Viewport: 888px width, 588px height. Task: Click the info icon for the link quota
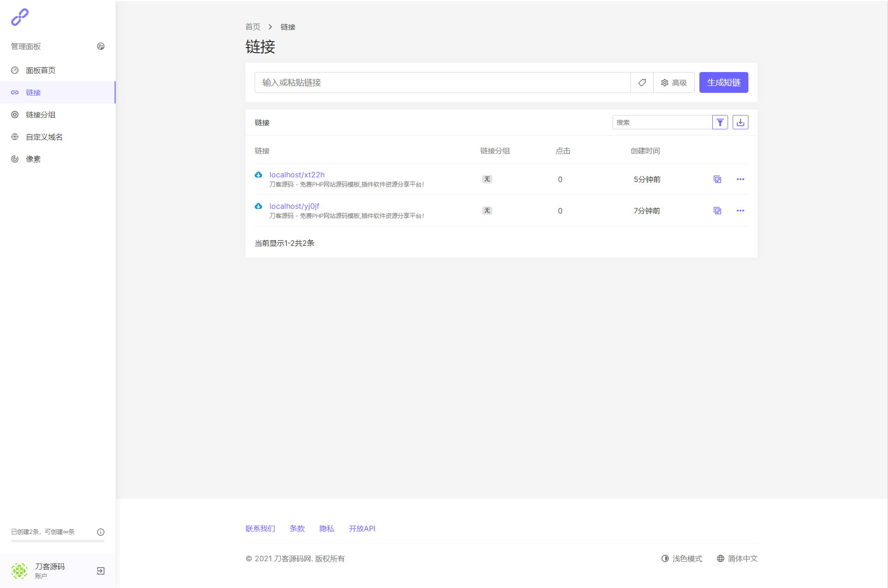(101, 532)
